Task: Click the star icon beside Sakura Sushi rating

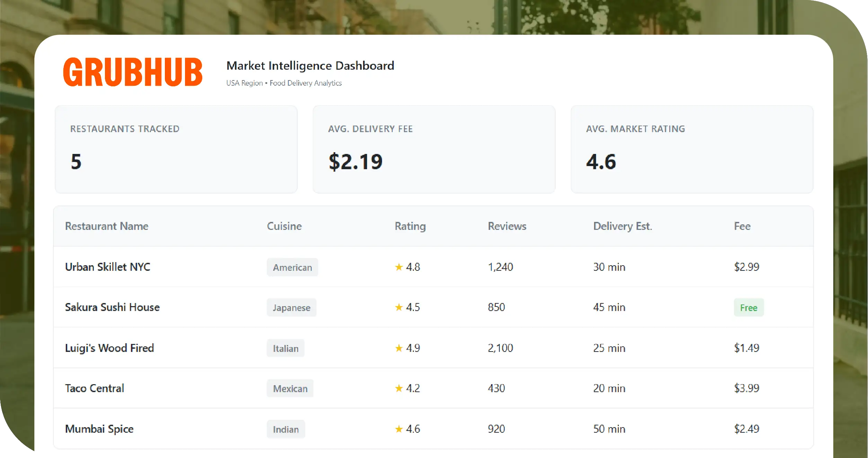Action: pyautogui.click(x=399, y=307)
